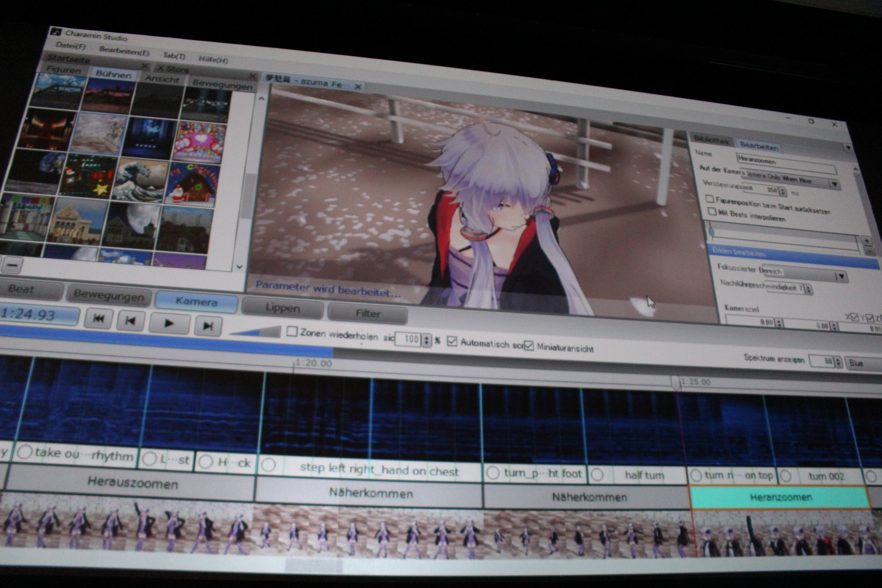Click the previous frame button
Screen dimensions: 882x588
click(x=130, y=321)
